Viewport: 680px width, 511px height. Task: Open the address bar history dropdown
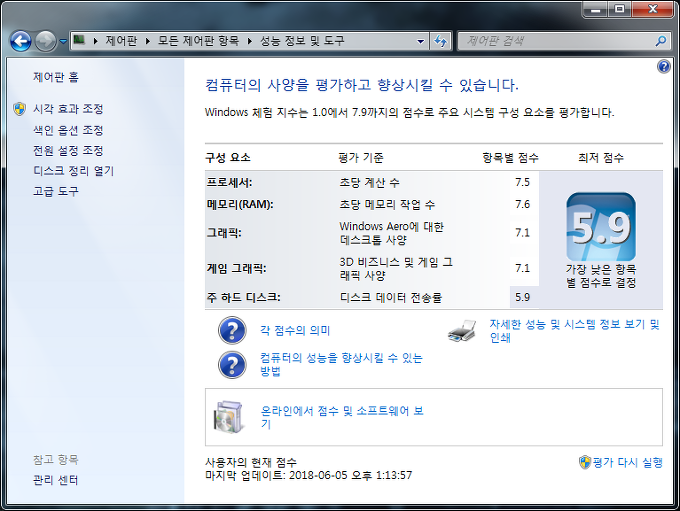(420, 42)
